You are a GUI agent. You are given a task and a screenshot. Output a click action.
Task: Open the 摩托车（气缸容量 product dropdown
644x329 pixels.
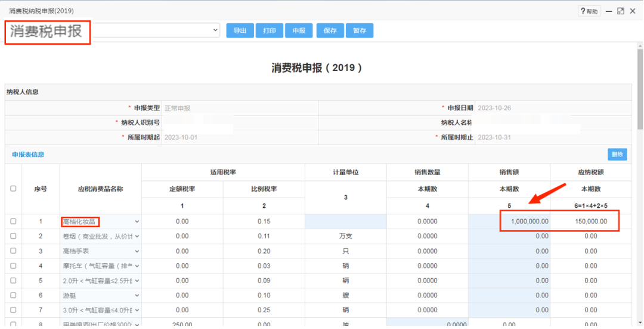[101, 266]
